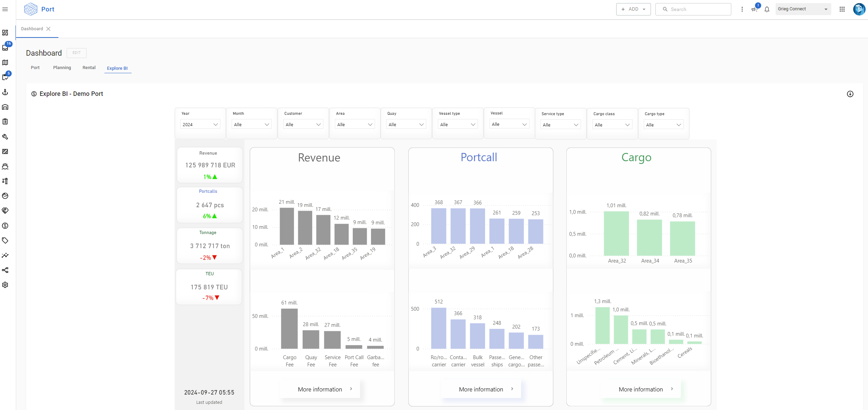The height and width of the screenshot is (410, 868).
Task: Expand the Year 2024 dropdown
Action: (x=200, y=124)
